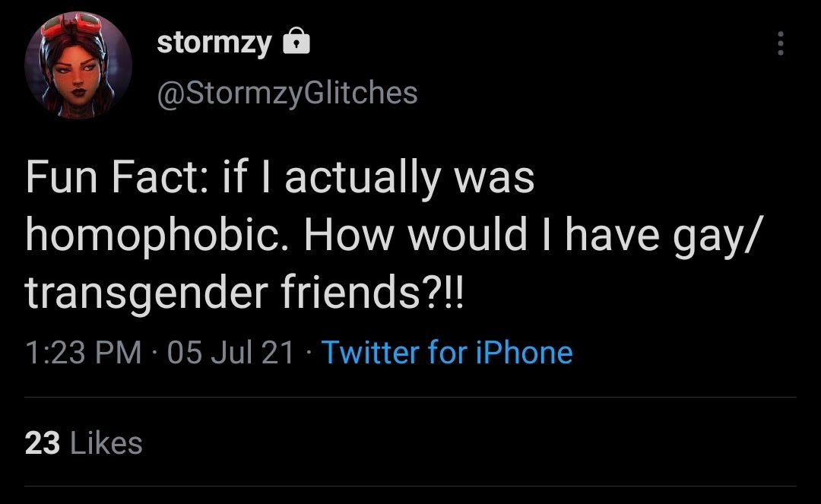Image resolution: width=821 pixels, height=504 pixels.
Task: Click the number 23 in likes count
Action: point(43,443)
